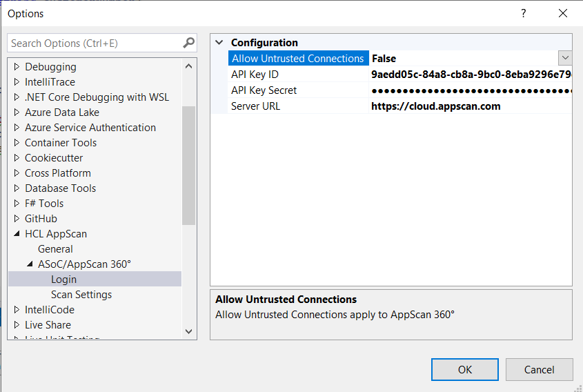Expand the IntelliTrace node arrow
Image resolution: width=583 pixels, height=392 pixels.
tap(17, 82)
